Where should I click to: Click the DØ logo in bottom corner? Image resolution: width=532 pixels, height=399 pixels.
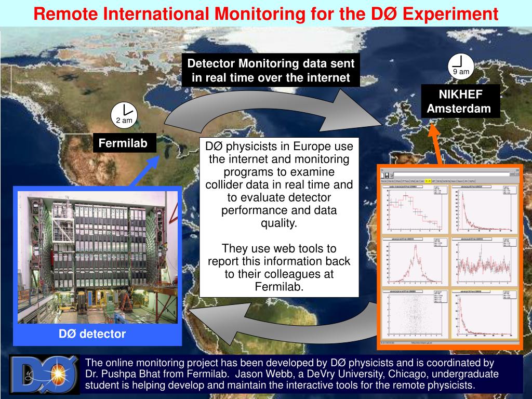point(45,375)
